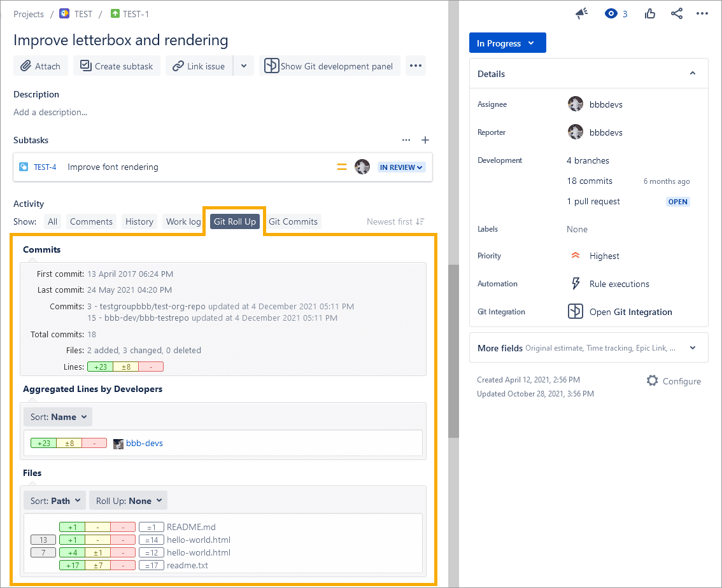Click Show Git development panel button
722x588 pixels.
click(x=329, y=66)
